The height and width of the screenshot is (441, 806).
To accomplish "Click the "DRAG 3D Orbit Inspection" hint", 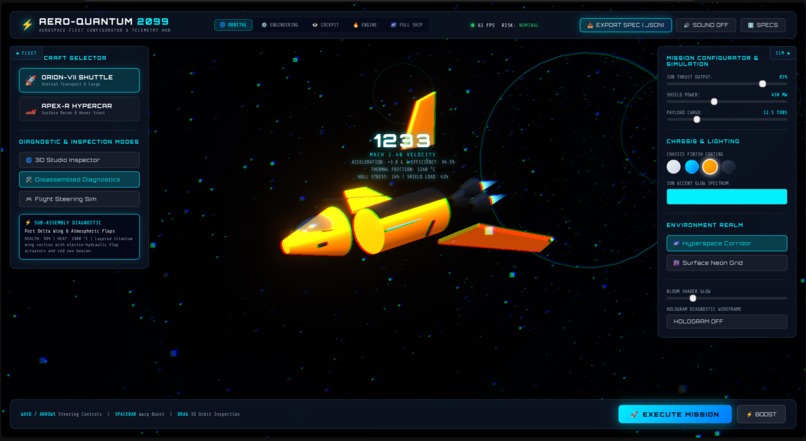I will pyautogui.click(x=208, y=414).
